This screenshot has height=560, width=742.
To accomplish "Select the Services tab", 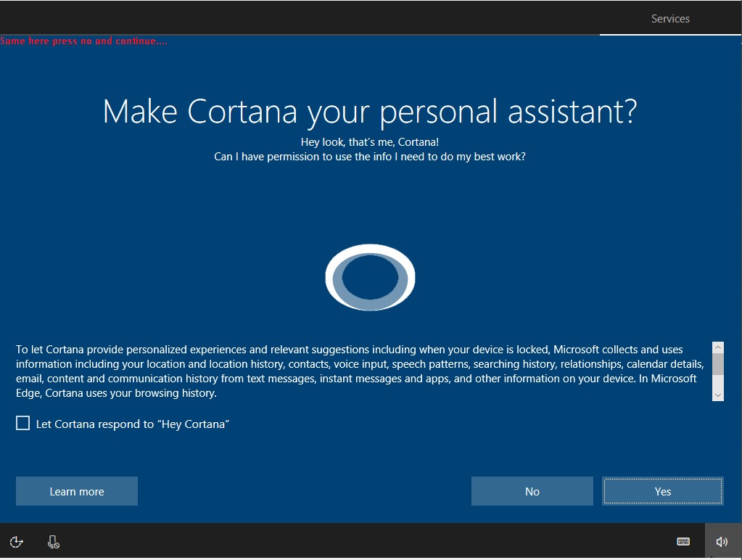I will tap(670, 18).
